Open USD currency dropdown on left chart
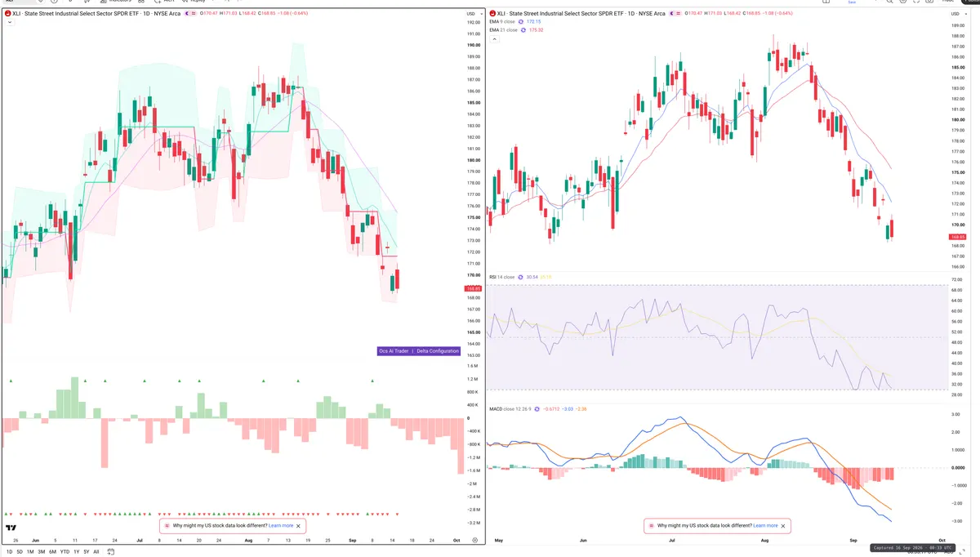This screenshot has width=980, height=557. tap(473, 14)
